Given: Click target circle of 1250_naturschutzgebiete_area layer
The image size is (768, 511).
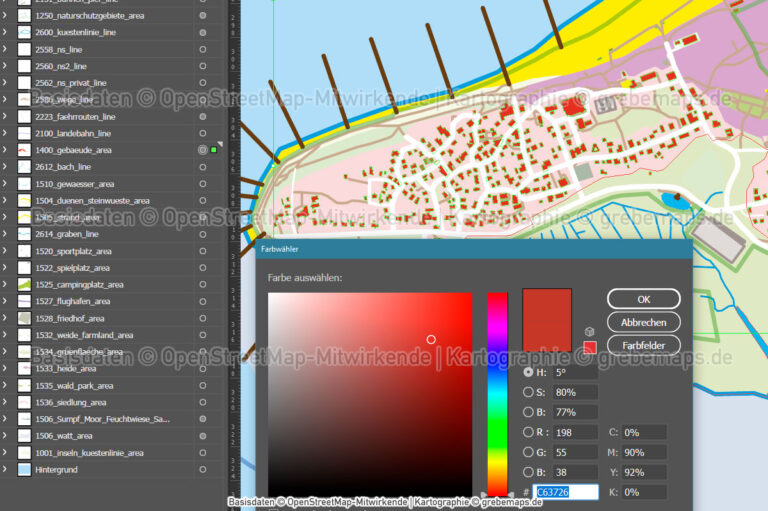Looking at the screenshot, I should (203, 16).
